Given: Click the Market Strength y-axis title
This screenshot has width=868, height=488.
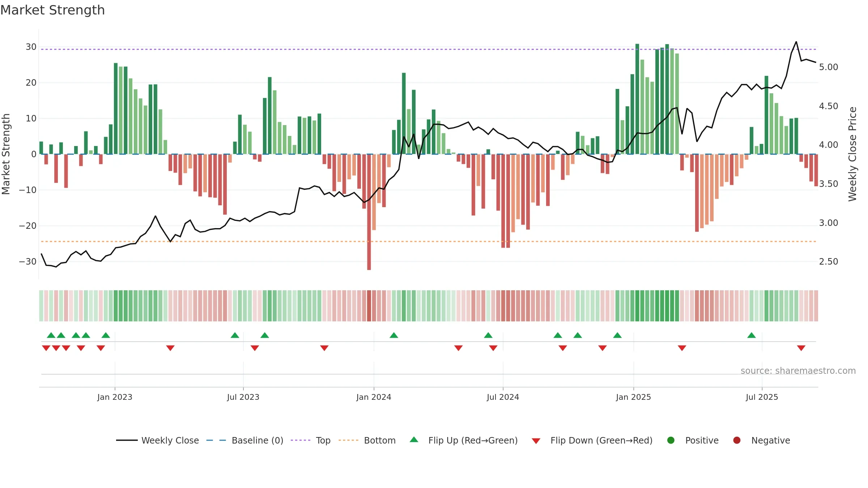Looking at the screenshot, I should pyautogui.click(x=6, y=154).
